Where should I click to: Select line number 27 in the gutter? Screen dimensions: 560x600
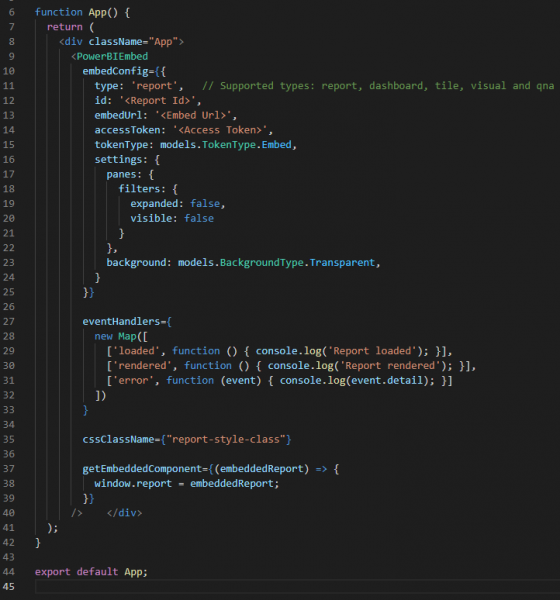point(9,321)
